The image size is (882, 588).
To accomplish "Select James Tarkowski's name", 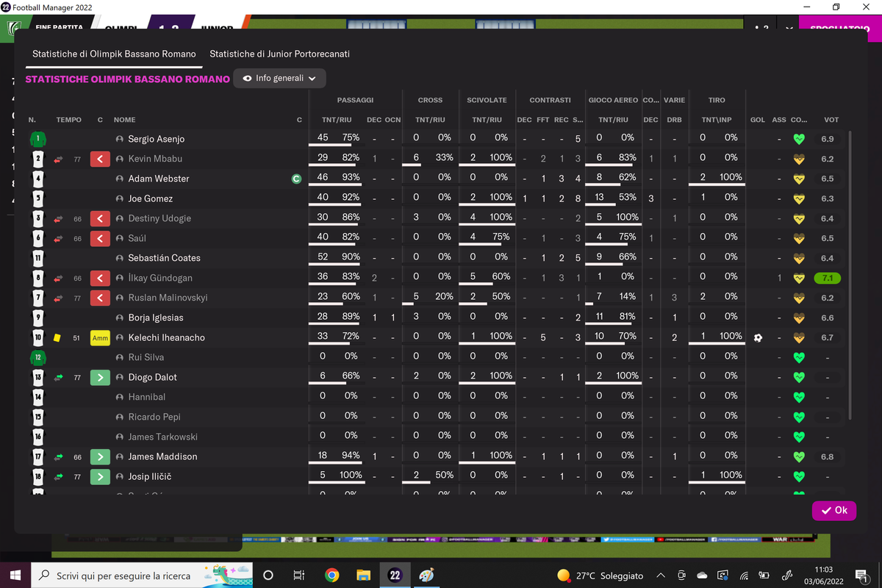I will pyautogui.click(x=162, y=437).
